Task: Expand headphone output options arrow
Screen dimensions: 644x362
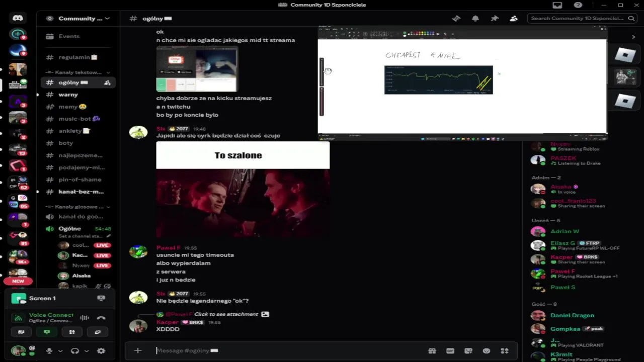Action: [x=87, y=351]
